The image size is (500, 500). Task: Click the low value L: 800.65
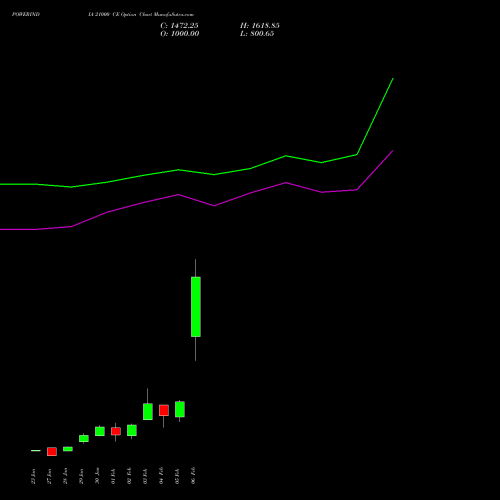point(257,34)
